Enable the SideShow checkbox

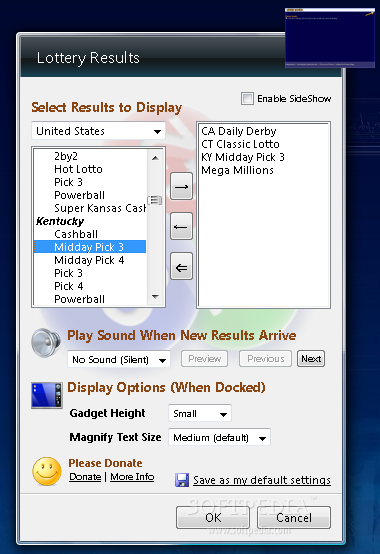(247, 98)
